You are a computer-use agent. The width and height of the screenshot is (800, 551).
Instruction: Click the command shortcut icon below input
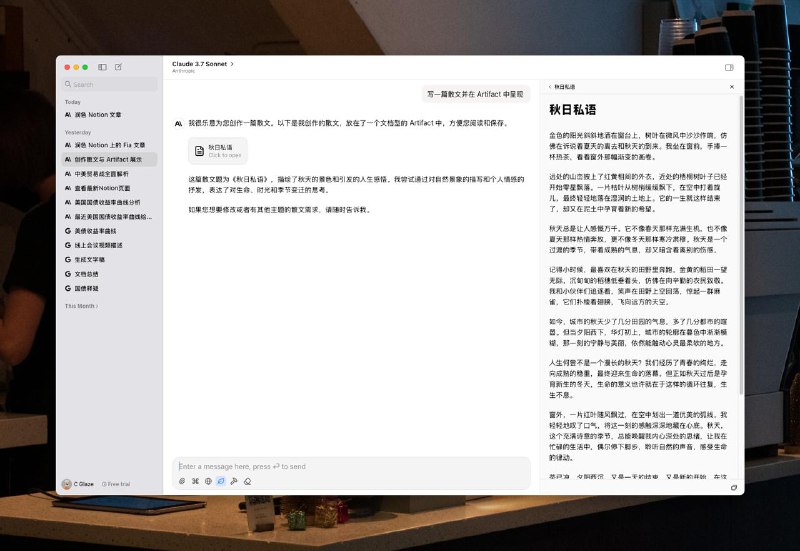(x=195, y=481)
